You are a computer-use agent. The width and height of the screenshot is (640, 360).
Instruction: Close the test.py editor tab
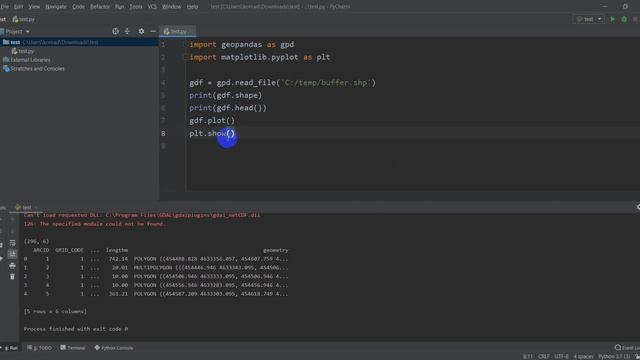pyautogui.click(x=191, y=31)
